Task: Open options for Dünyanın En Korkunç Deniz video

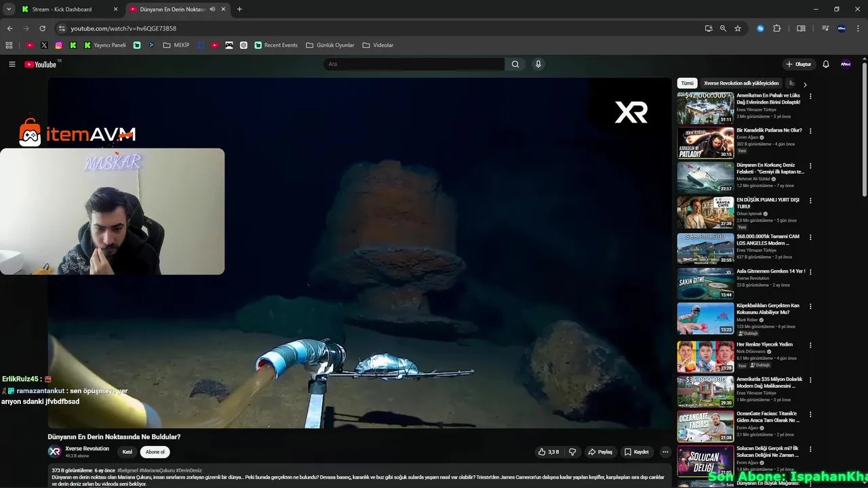Action: (810, 166)
